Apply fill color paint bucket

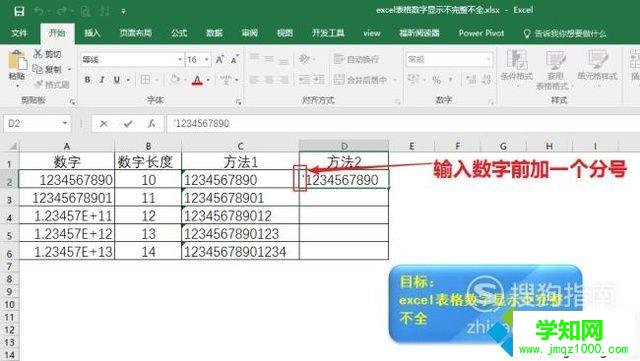click(x=175, y=80)
